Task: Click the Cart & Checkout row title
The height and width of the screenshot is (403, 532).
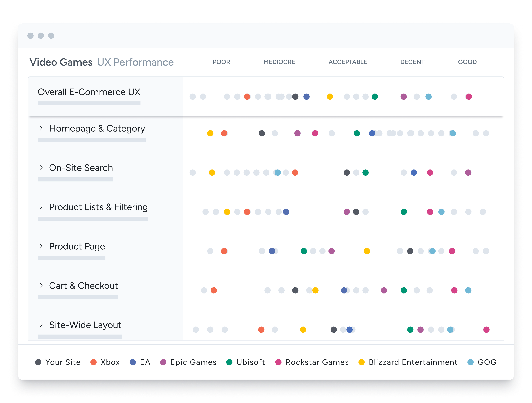Action: click(x=83, y=286)
